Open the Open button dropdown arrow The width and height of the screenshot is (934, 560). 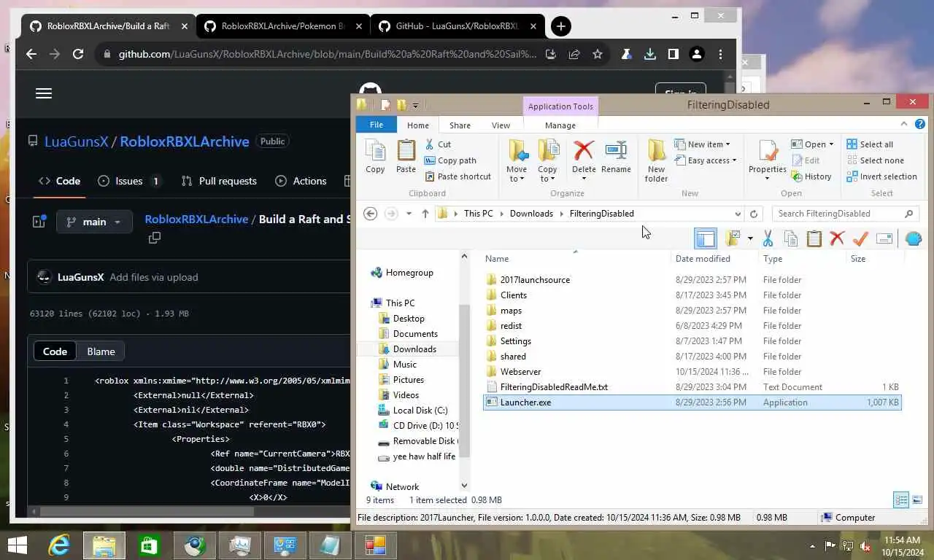pos(830,144)
